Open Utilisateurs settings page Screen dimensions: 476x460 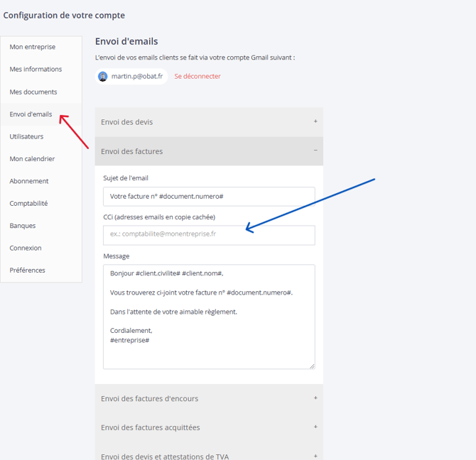click(26, 136)
